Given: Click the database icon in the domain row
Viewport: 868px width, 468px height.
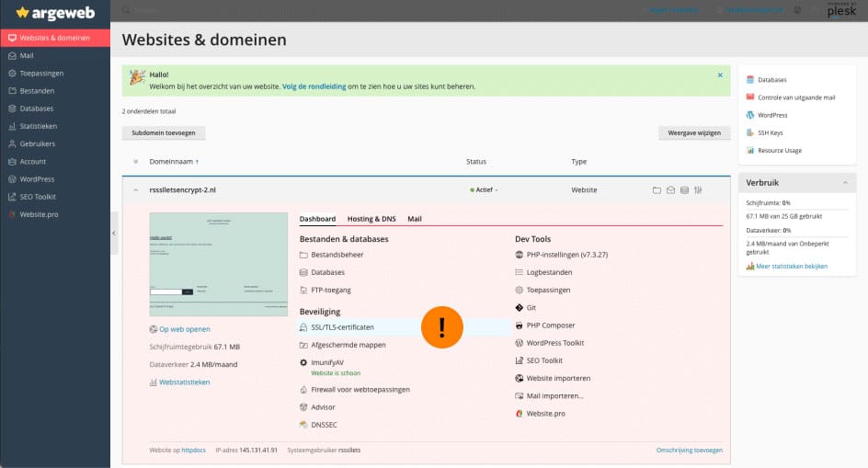Looking at the screenshot, I should (x=684, y=190).
